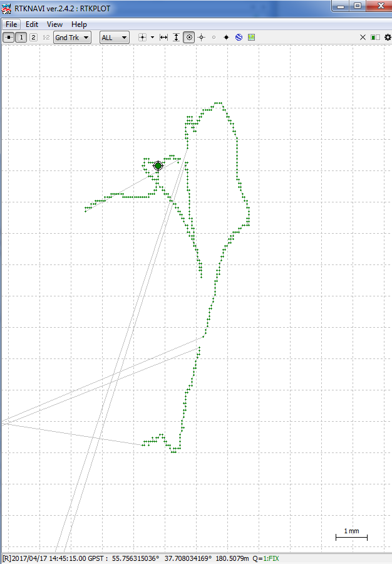392x564 pixels.
Task: Open the View menu
Action: tap(54, 24)
